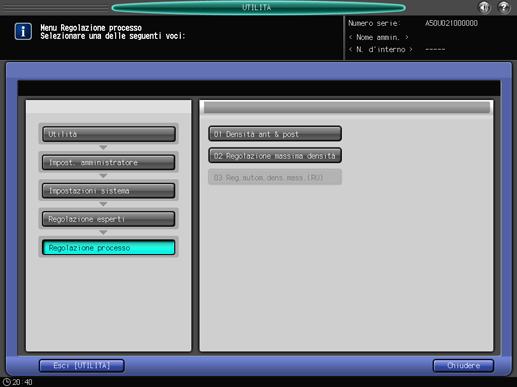Open the help question mark icon

504,7
